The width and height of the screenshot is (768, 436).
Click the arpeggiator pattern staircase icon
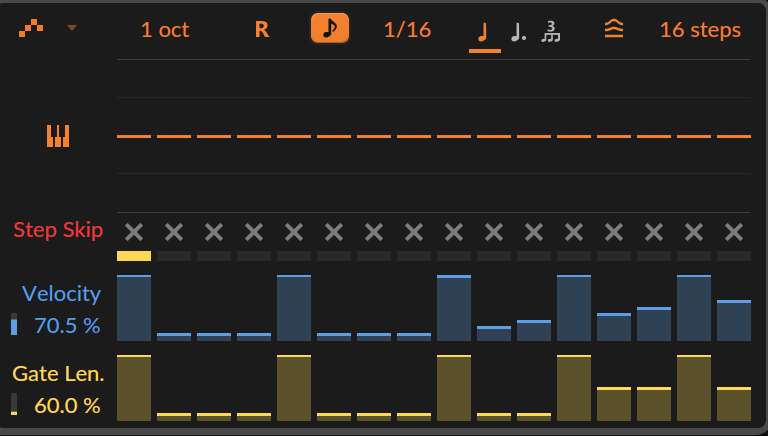31,29
